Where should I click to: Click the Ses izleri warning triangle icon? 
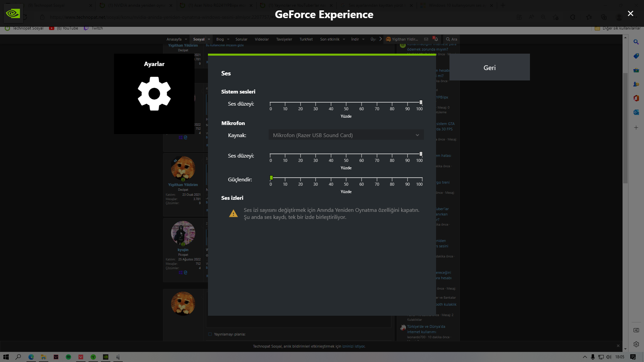coord(233,214)
